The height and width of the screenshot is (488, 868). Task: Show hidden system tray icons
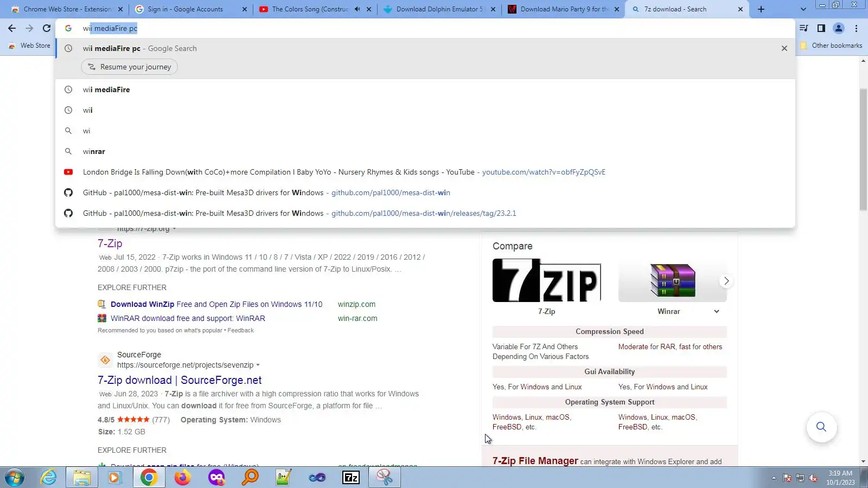[x=774, y=478]
